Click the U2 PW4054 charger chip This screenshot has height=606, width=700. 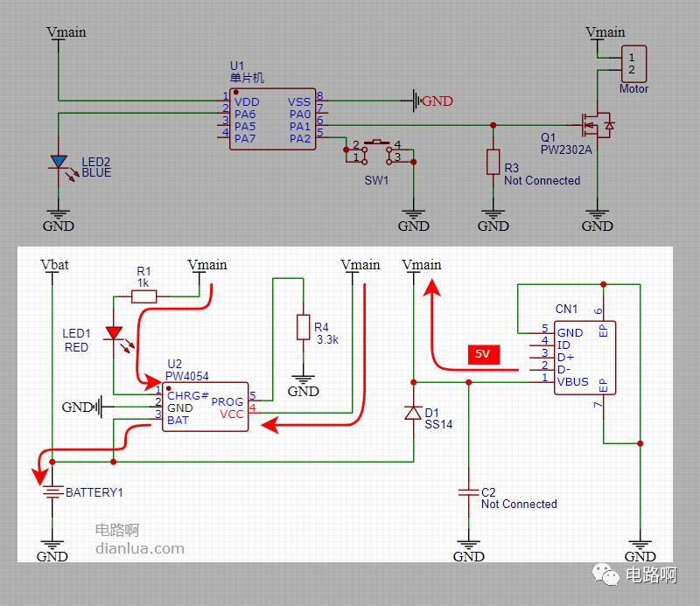coord(204,407)
